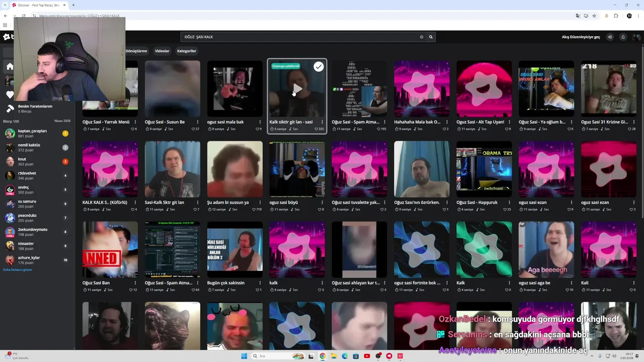
Task: Open the user avatar in Blerp header
Action: pyautogui.click(x=637, y=37)
